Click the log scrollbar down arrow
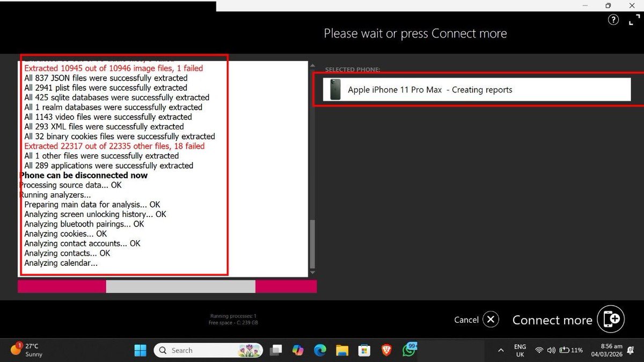Viewport: 644px width, 362px height. (x=312, y=272)
